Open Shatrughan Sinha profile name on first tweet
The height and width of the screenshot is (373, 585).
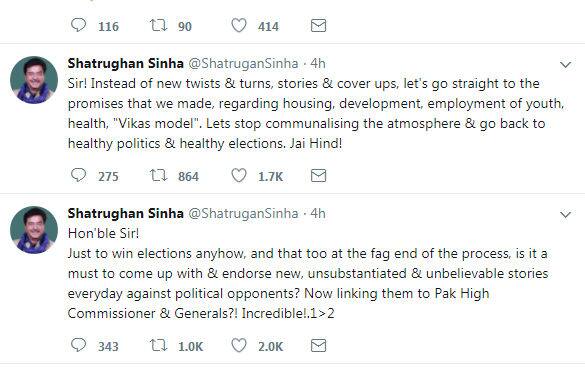coord(126,63)
